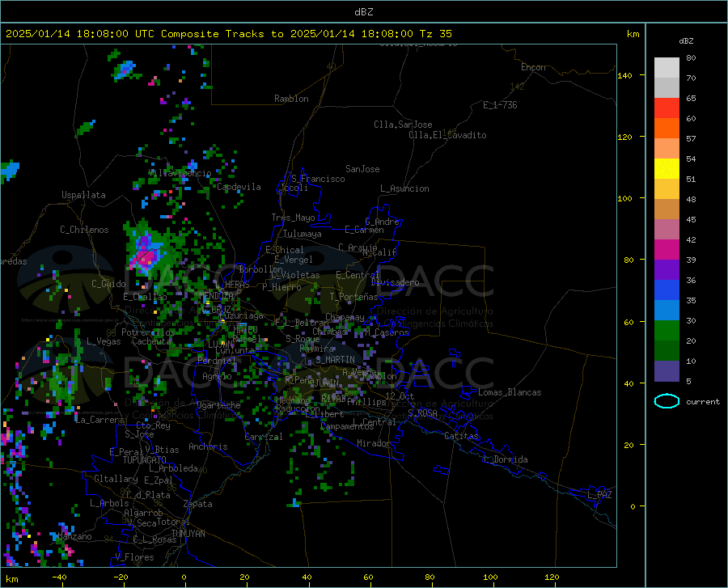
Task: Click the Villavicencio map label
Action: [180, 173]
